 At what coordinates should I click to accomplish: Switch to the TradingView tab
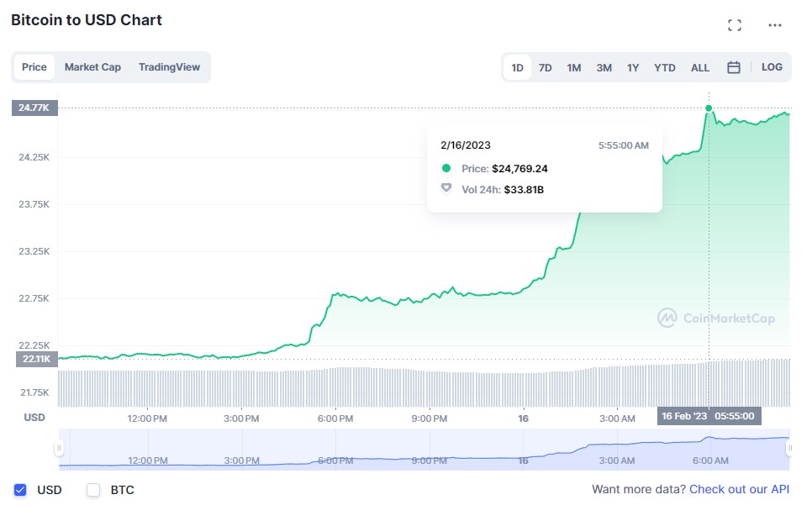169,67
